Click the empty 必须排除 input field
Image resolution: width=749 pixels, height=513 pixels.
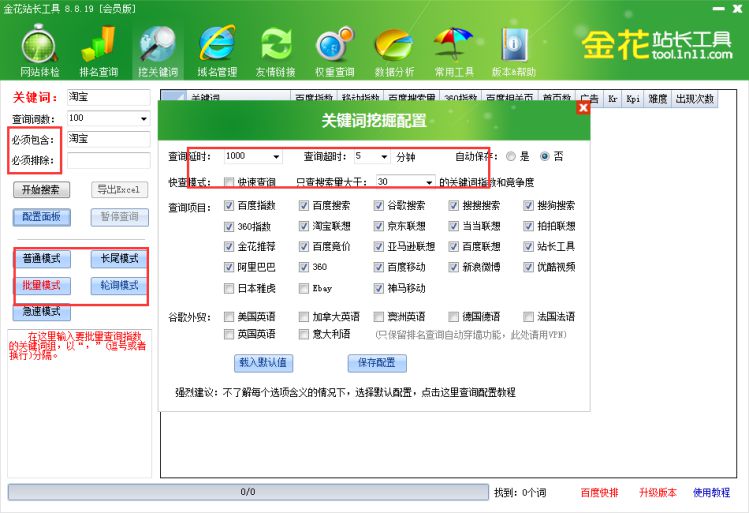pos(108,160)
